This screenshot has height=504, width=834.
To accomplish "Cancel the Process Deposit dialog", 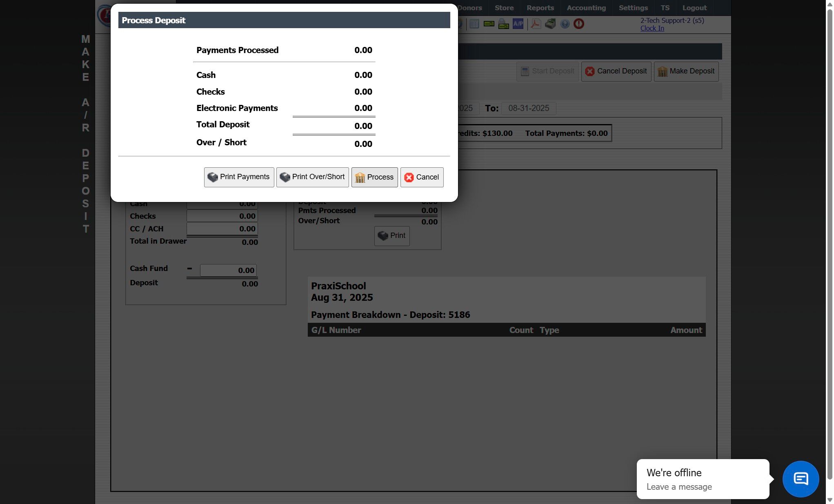I will point(422,177).
